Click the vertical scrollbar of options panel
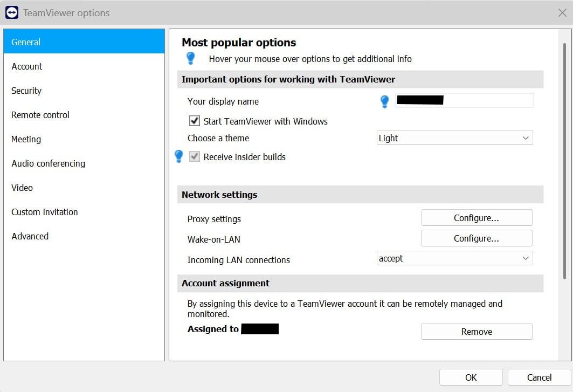This screenshot has width=573, height=392. click(564, 161)
